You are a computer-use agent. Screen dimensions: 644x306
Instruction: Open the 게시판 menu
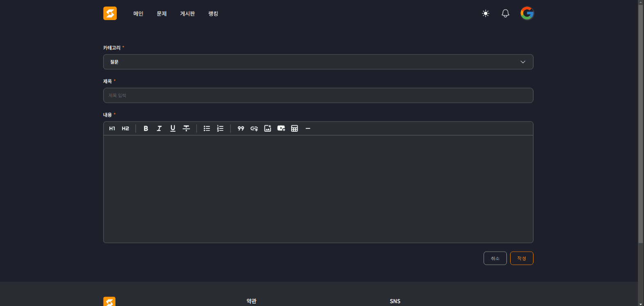(x=188, y=14)
